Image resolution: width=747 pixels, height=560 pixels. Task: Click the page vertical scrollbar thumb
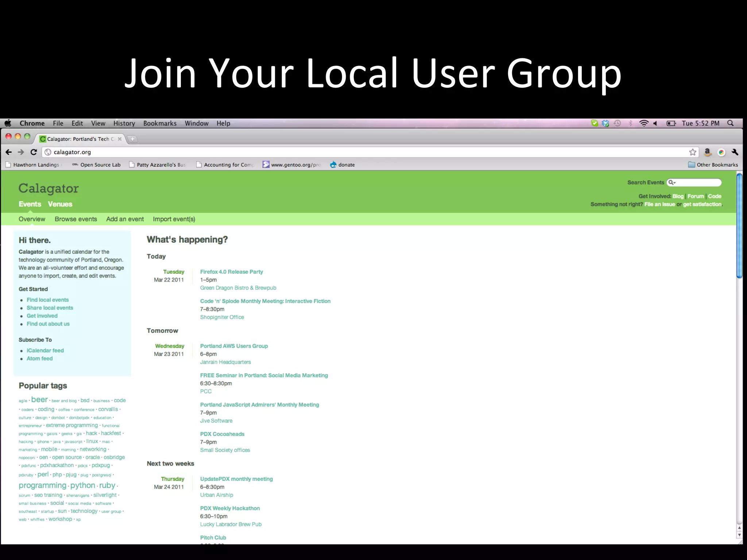tap(739, 226)
